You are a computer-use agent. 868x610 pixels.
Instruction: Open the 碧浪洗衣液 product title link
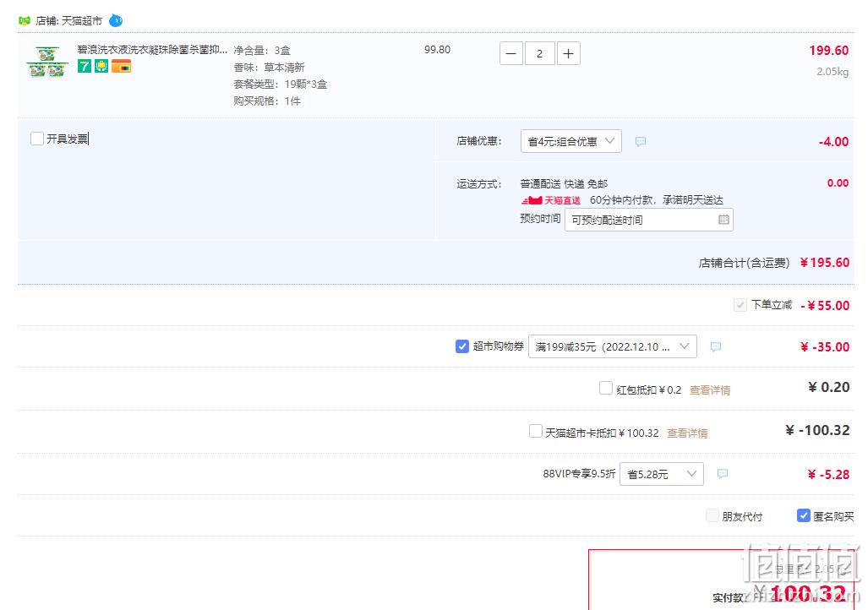tap(152, 50)
